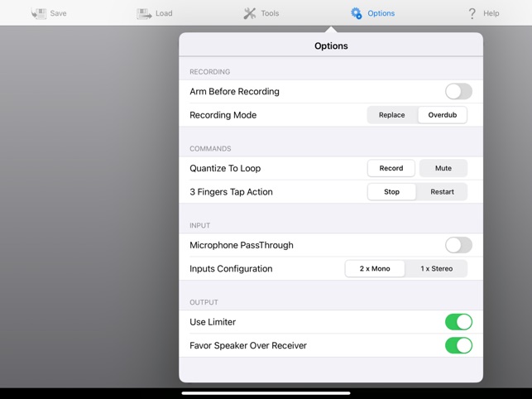This screenshot has height=399, width=532.
Task: Toggle Mute for Quantize To Loop
Action: point(443,168)
